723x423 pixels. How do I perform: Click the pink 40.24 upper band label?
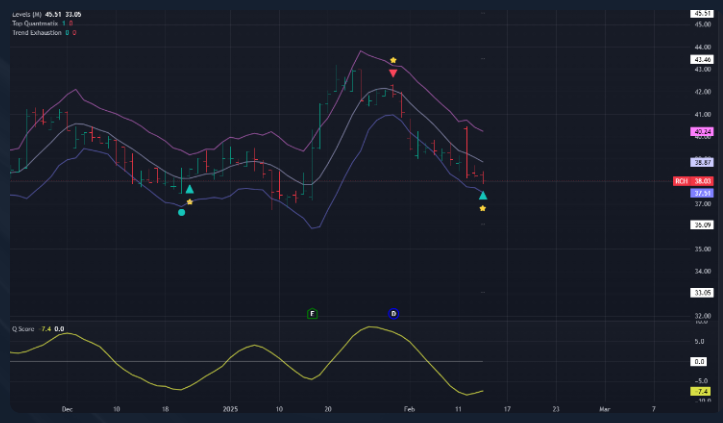701,131
